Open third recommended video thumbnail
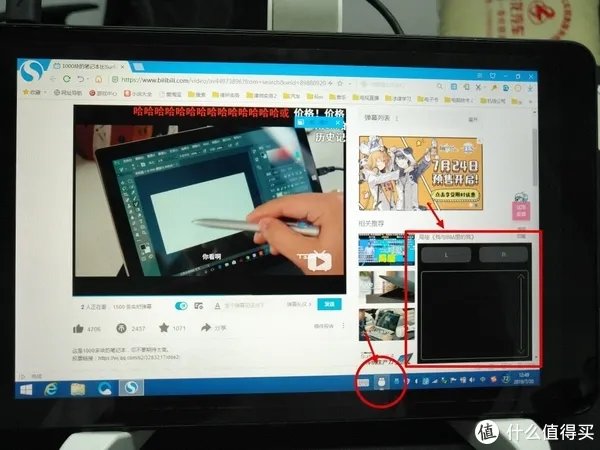This screenshot has width=600, height=450. click(386, 325)
